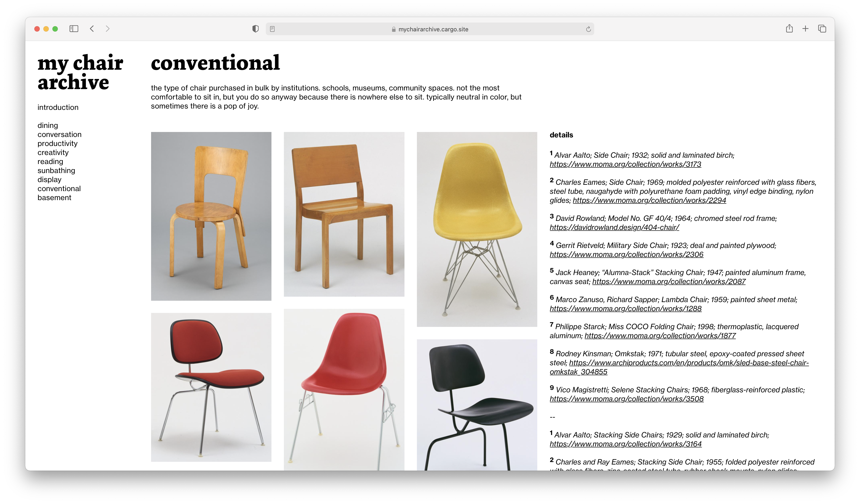Go back using the back arrow
This screenshot has width=860, height=504.
coord(92,29)
